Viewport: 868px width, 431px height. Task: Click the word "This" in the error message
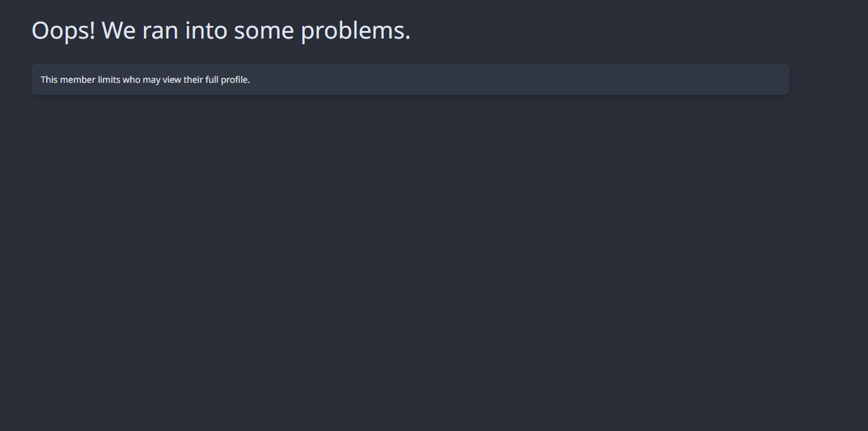[49, 80]
